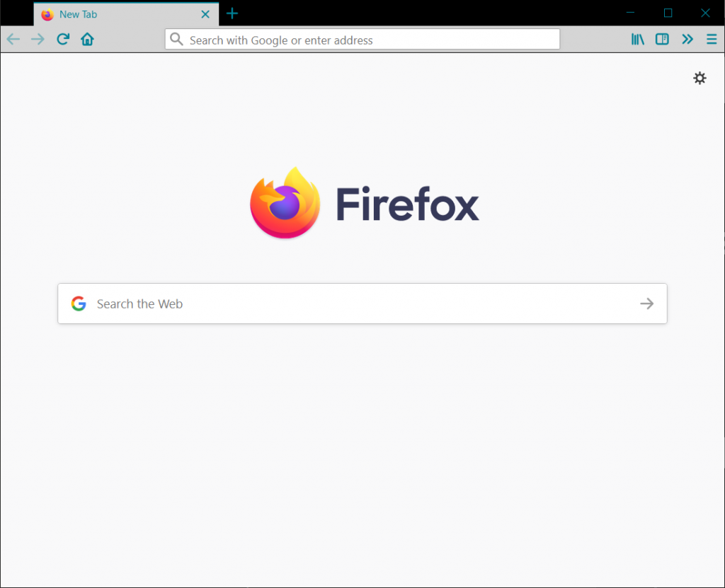
Task: Click the Home button
Action: (x=86, y=39)
